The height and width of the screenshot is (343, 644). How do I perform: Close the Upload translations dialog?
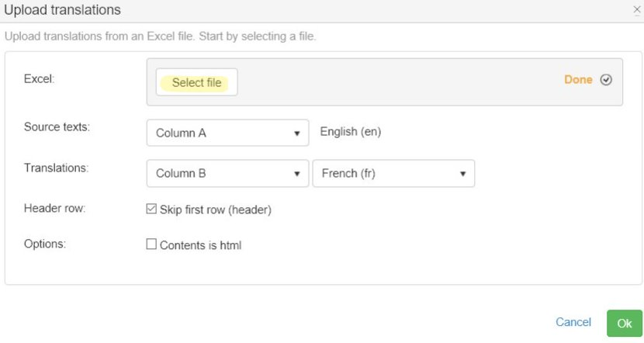pos(637,10)
